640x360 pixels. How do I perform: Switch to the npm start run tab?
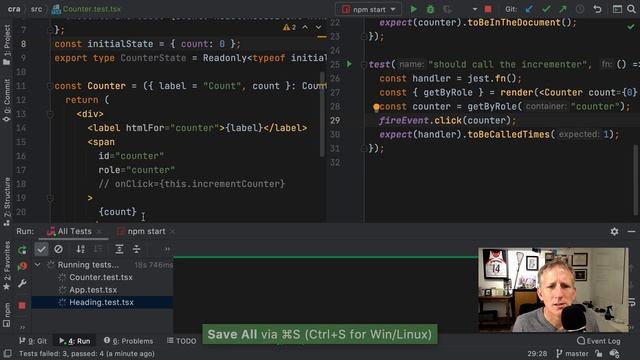click(x=141, y=231)
